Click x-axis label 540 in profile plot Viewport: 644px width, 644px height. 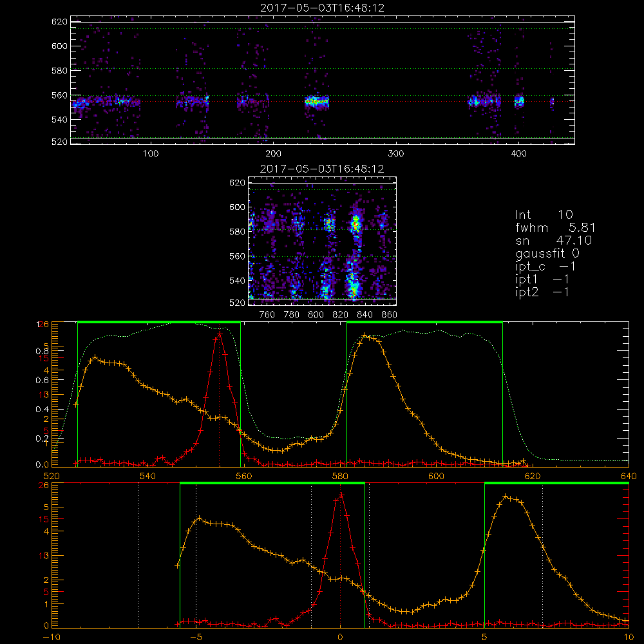click(x=147, y=476)
